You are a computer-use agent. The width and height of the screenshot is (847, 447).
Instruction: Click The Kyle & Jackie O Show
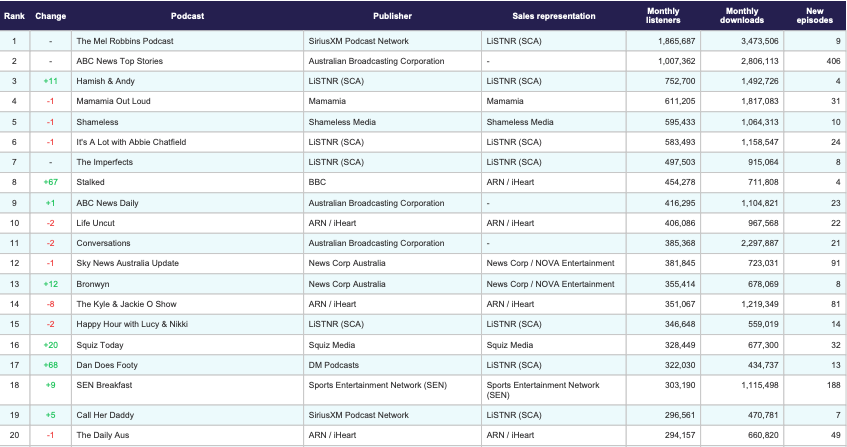[126, 304]
